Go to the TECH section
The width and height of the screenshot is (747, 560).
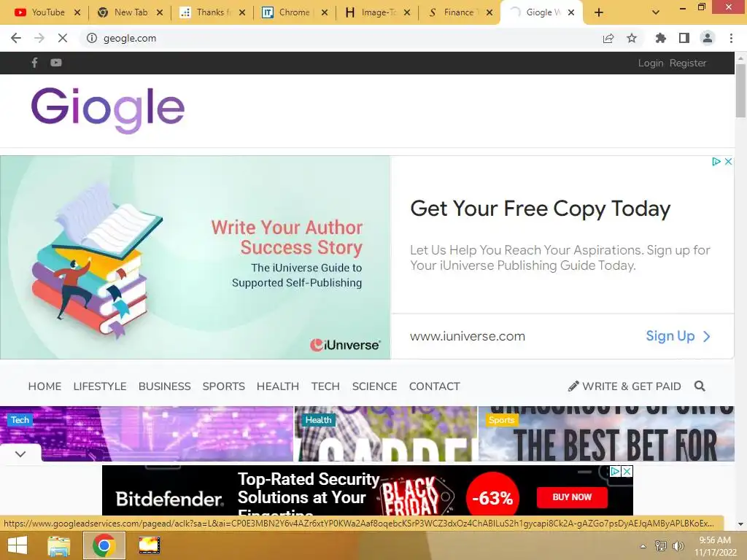pyautogui.click(x=325, y=386)
